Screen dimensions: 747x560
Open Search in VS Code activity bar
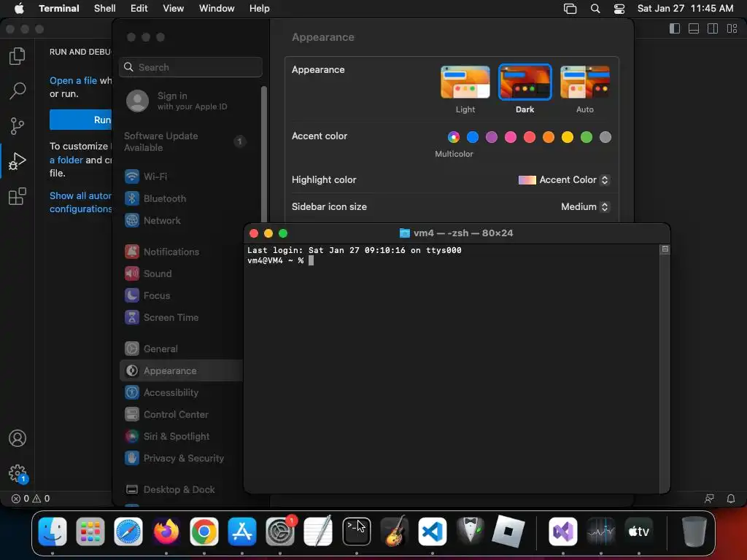[x=18, y=90]
